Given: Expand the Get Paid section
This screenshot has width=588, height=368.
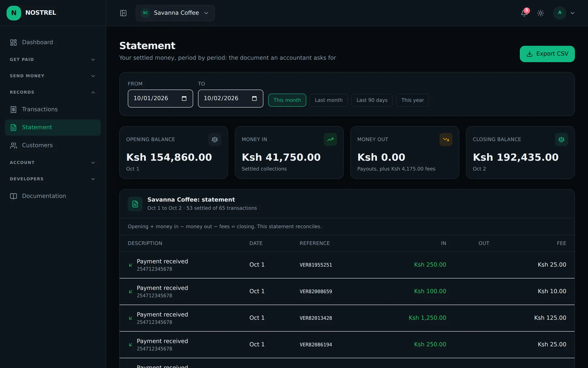Looking at the screenshot, I should click(x=53, y=60).
